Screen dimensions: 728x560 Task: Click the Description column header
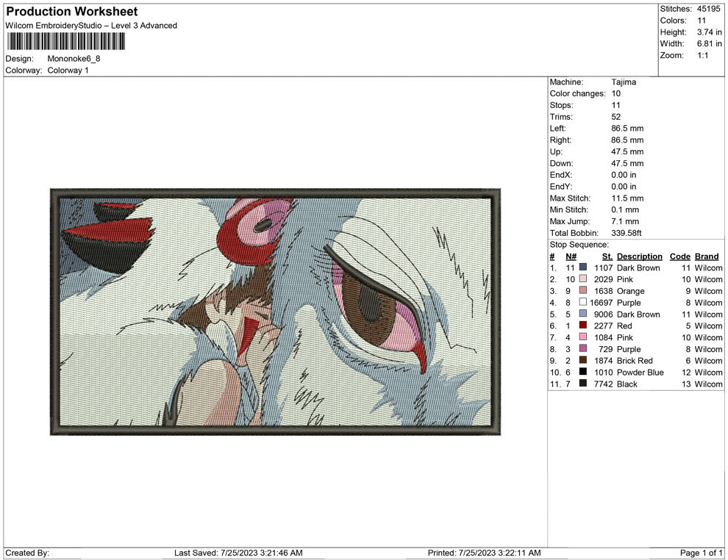tap(639, 256)
